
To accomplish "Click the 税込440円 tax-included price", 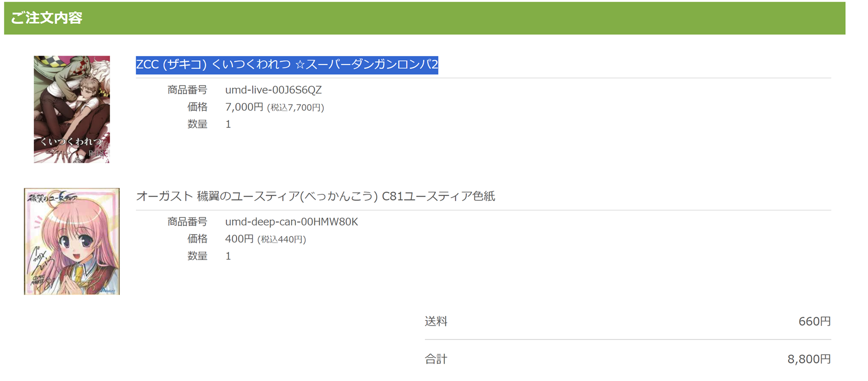I will (282, 239).
